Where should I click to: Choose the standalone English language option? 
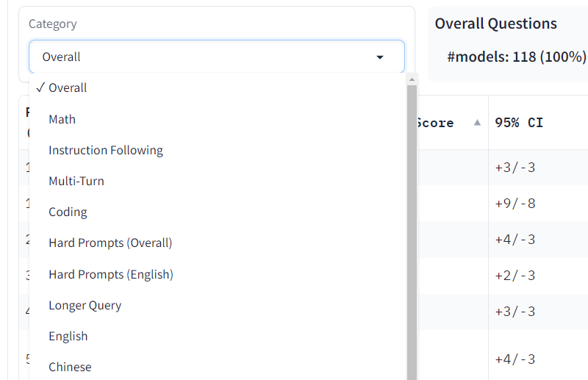(x=68, y=336)
